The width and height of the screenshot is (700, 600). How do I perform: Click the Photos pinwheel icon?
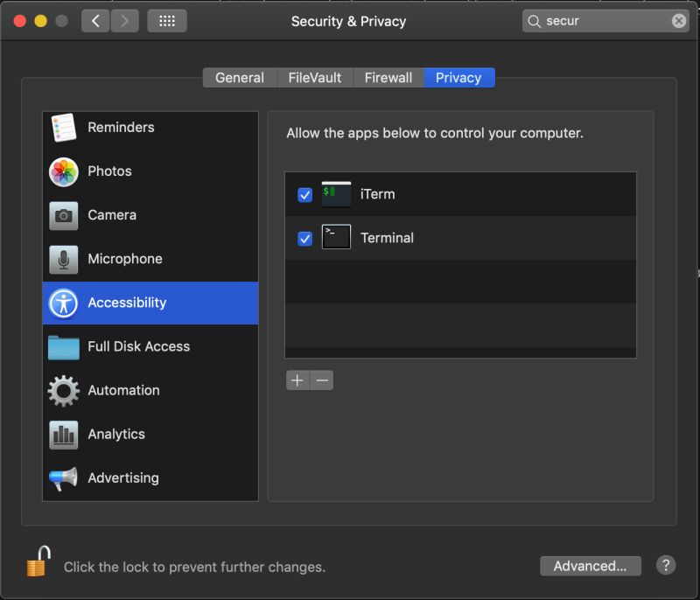click(x=63, y=171)
